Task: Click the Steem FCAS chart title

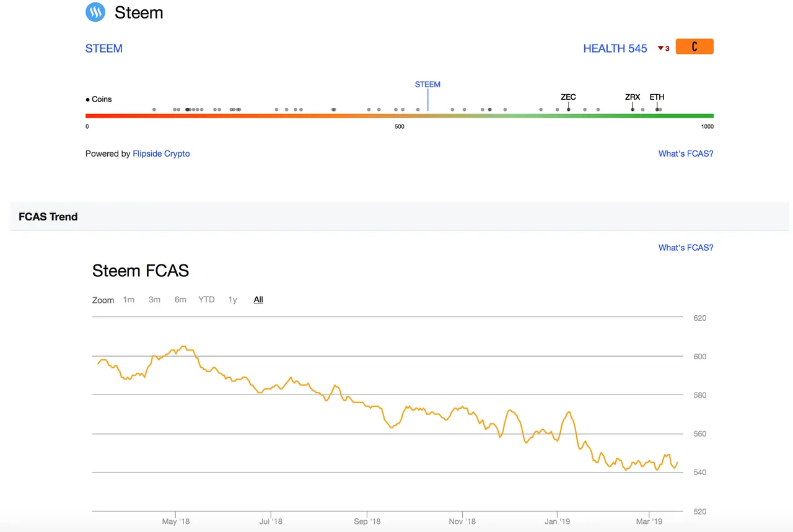Action: coord(141,271)
